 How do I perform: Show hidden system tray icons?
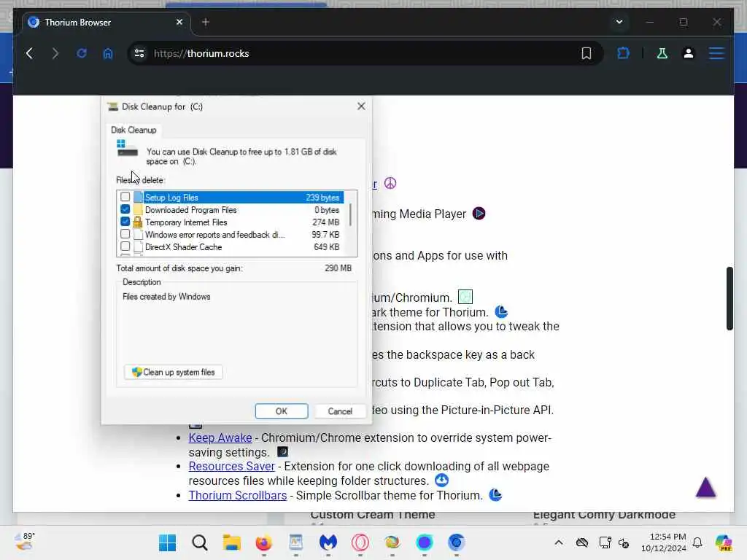[x=559, y=542]
